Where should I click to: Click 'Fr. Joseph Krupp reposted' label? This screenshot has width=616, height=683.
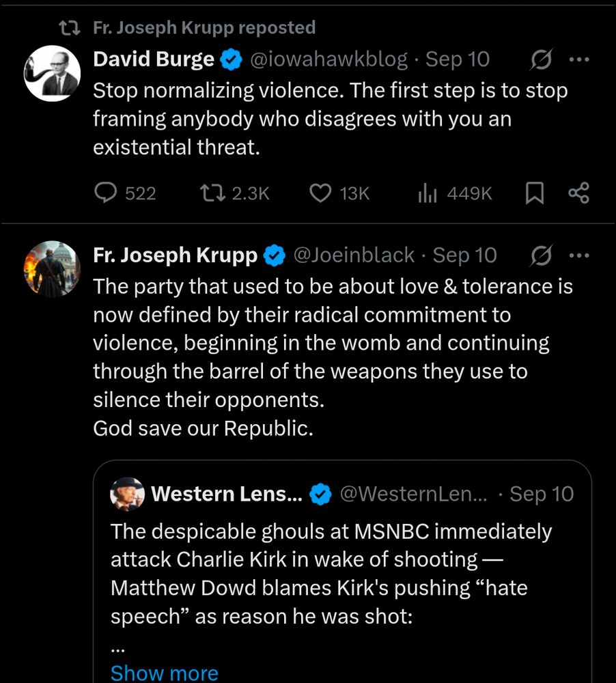(x=204, y=27)
